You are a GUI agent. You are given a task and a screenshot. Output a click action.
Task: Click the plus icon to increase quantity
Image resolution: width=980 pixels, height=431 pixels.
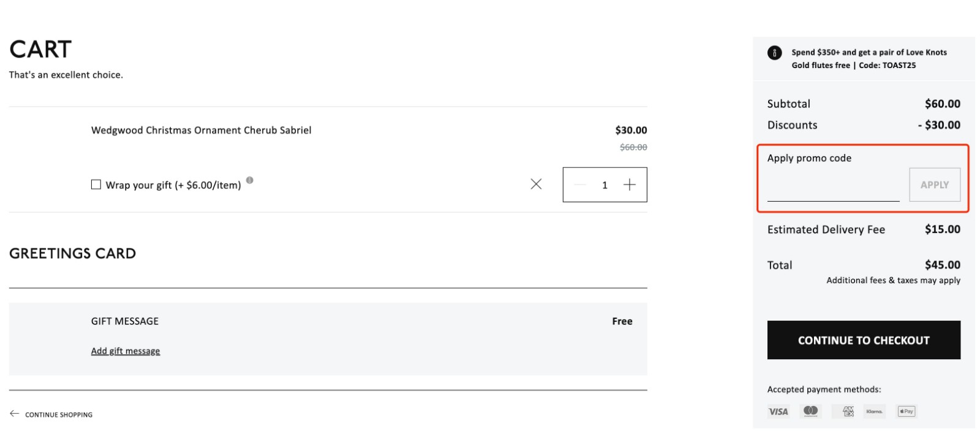coord(630,185)
